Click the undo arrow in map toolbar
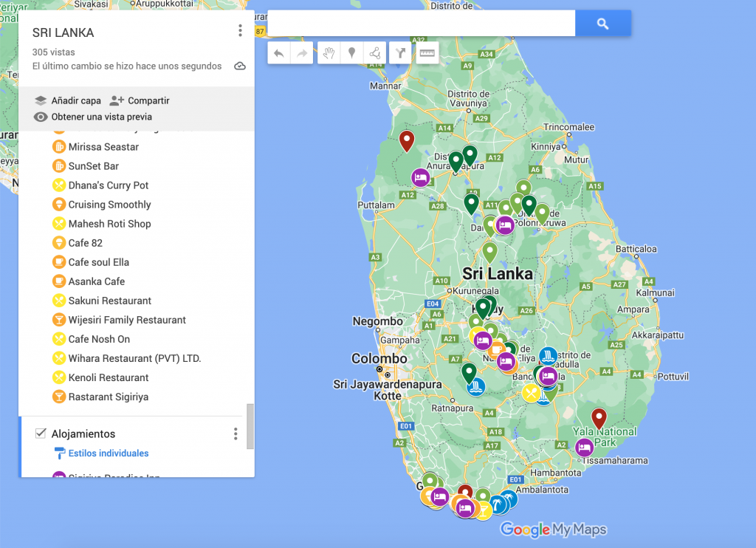 click(279, 52)
